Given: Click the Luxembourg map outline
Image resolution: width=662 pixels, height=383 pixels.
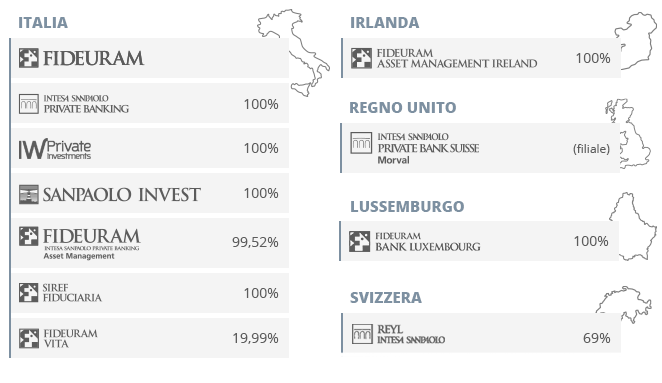Looking at the screenshot, I should click(634, 226).
